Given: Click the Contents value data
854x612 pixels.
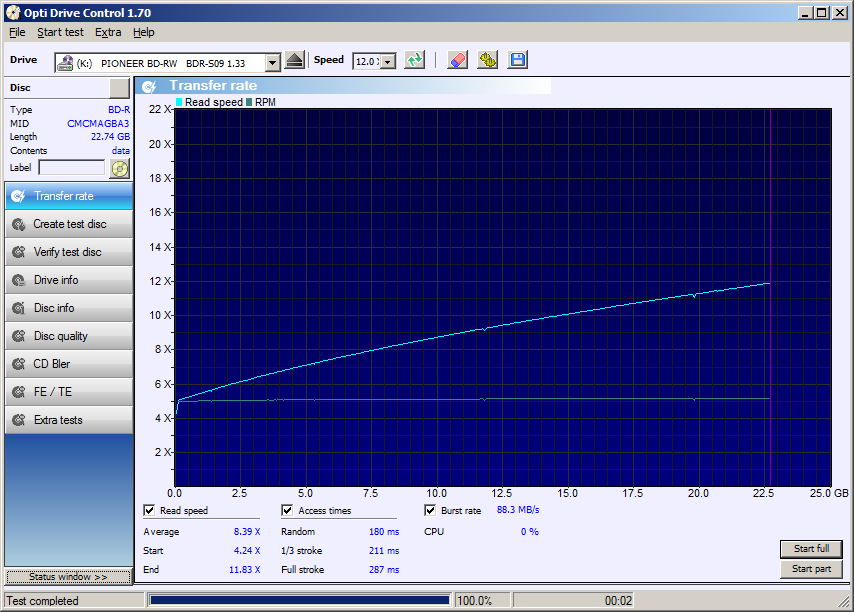Looking at the screenshot, I should [x=121, y=151].
